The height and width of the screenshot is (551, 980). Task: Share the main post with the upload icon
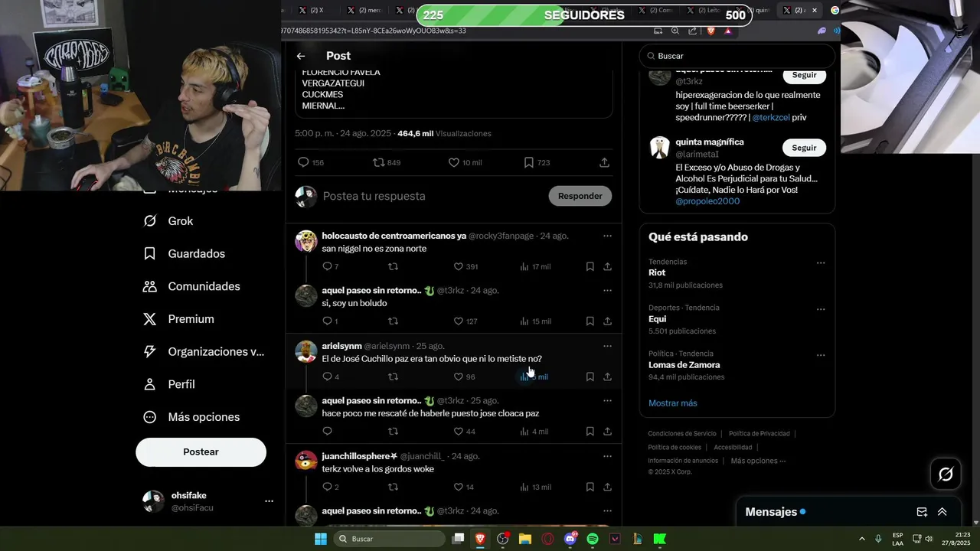point(604,162)
